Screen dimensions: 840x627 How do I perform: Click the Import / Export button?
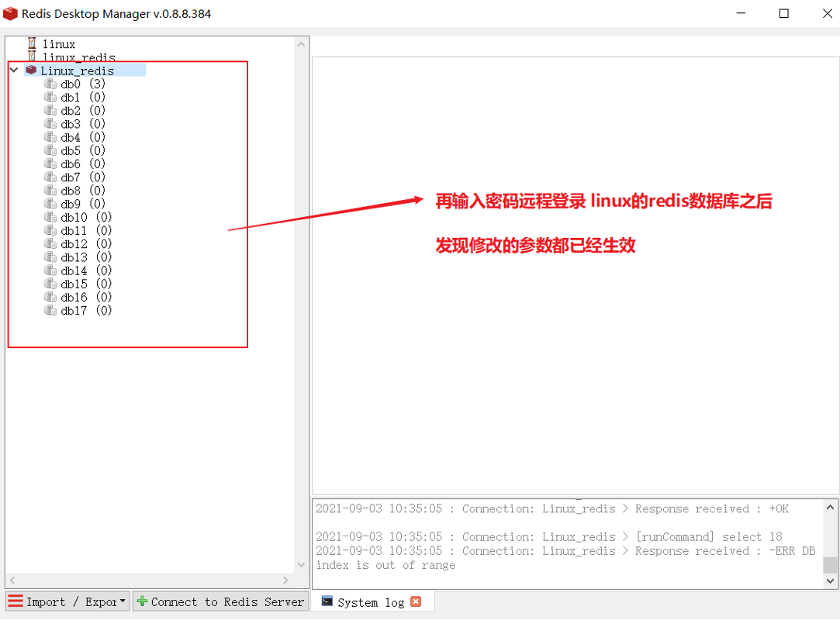[67, 602]
